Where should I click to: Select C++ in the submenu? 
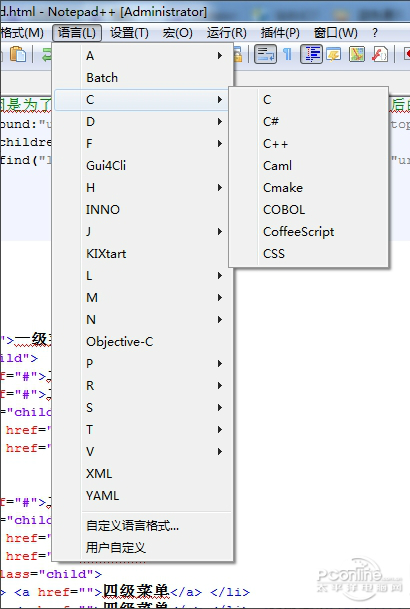coord(309,144)
